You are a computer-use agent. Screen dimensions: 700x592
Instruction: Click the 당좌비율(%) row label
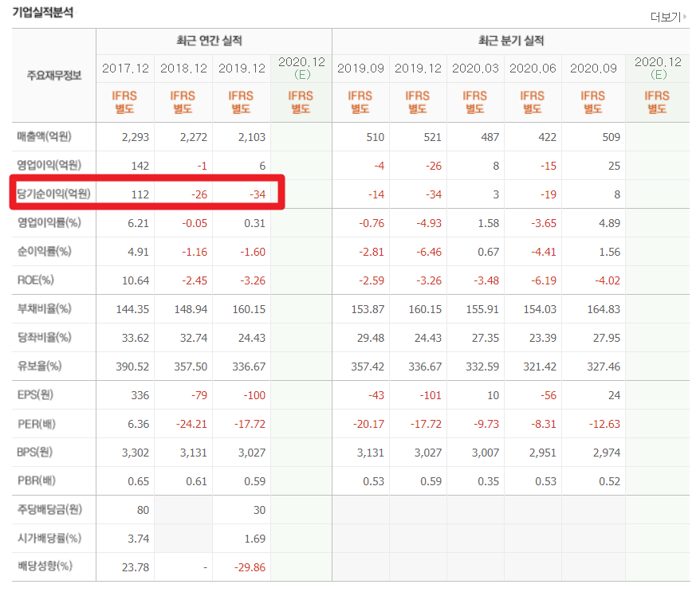coord(44,337)
